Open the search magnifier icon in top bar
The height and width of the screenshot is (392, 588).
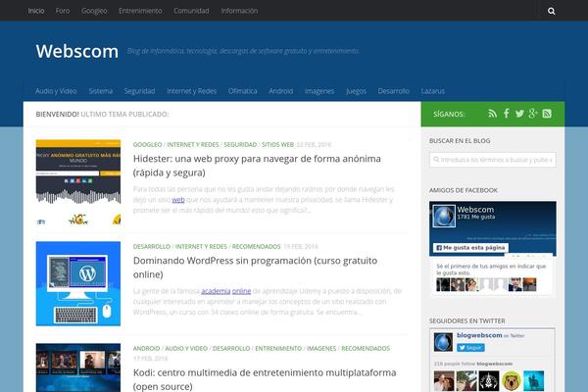pyautogui.click(x=551, y=11)
